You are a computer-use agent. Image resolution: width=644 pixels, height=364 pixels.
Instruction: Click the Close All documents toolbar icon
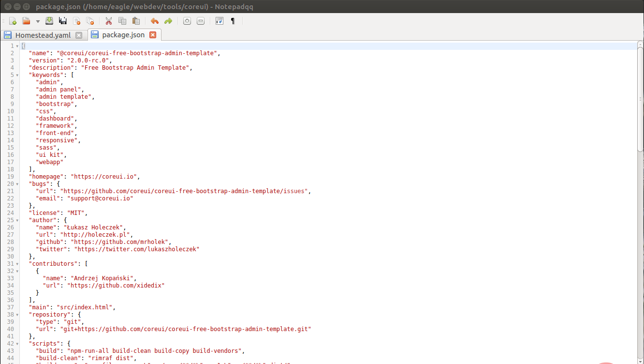pyautogui.click(x=90, y=21)
